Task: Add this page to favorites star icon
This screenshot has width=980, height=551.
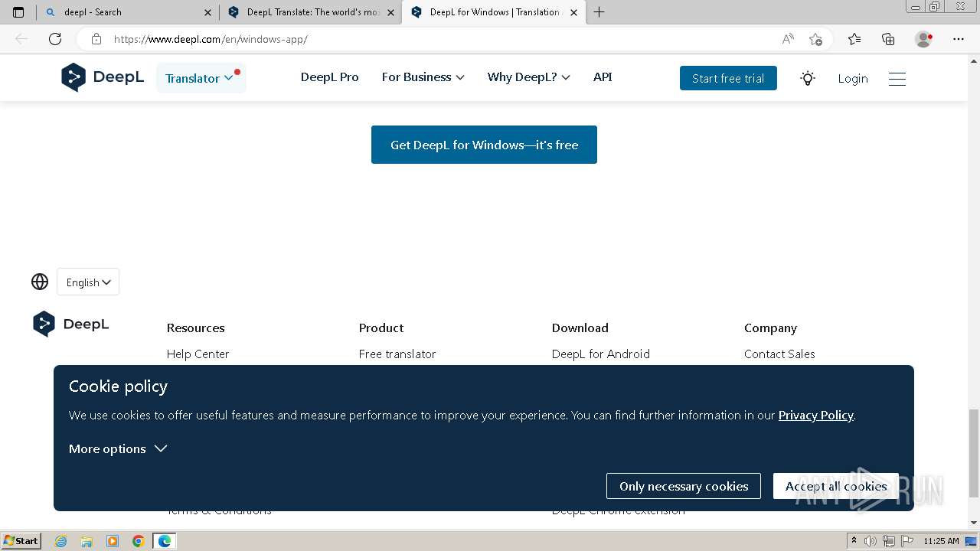Action: pos(815,39)
